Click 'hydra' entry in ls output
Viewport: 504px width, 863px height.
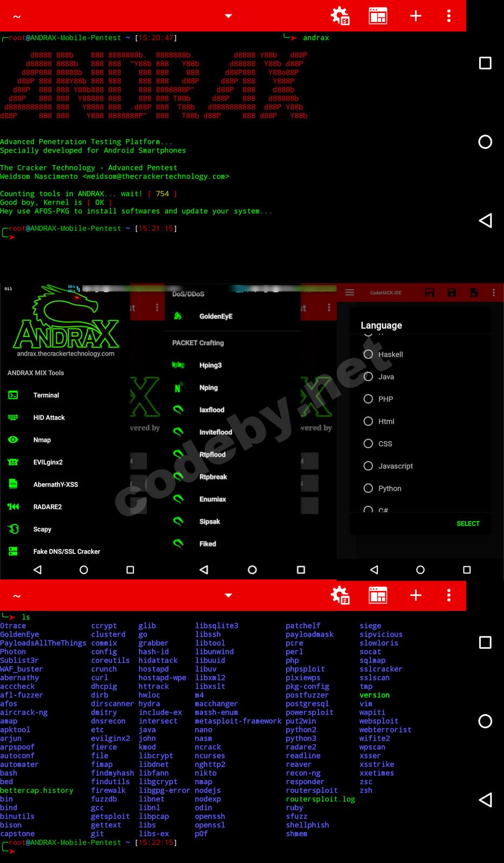click(x=149, y=704)
